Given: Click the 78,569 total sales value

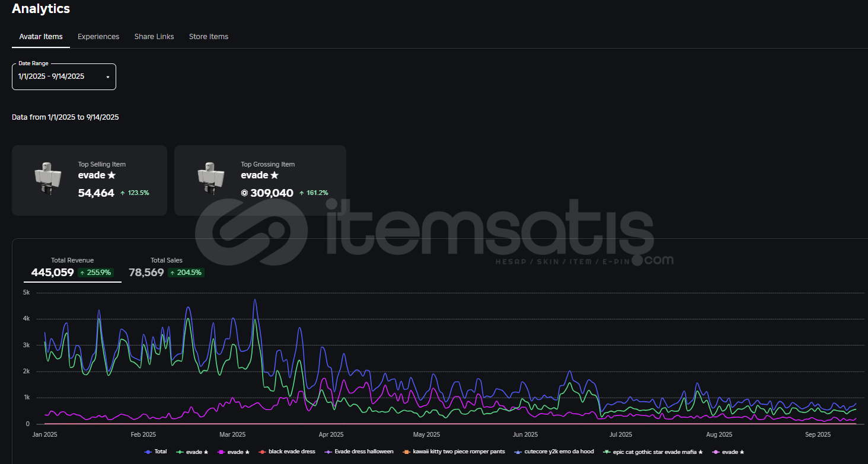Looking at the screenshot, I should click(x=146, y=273).
